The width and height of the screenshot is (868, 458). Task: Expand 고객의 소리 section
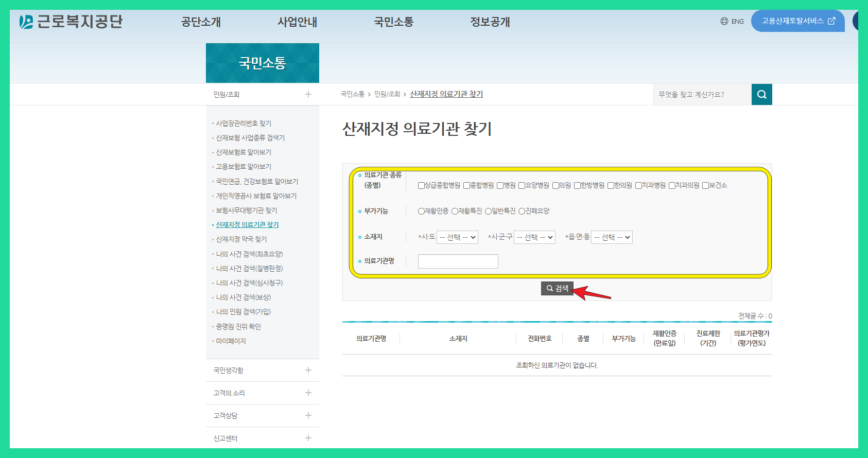pyautogui.click(x=263, y=393)
